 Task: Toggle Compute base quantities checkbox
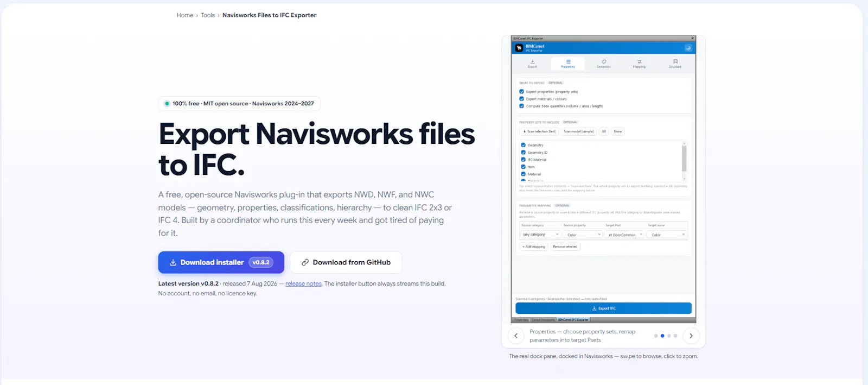coord(522,106)
